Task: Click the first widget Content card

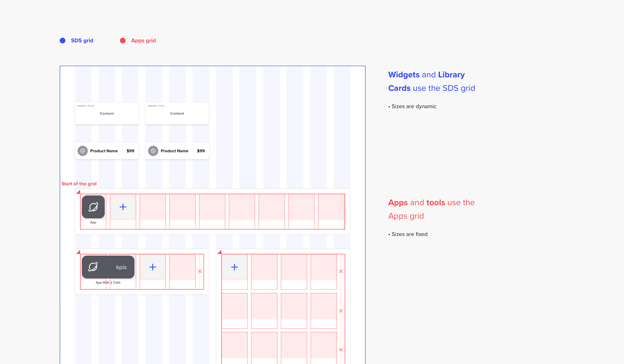Action: pyautogui.click(x=107, y=113)
